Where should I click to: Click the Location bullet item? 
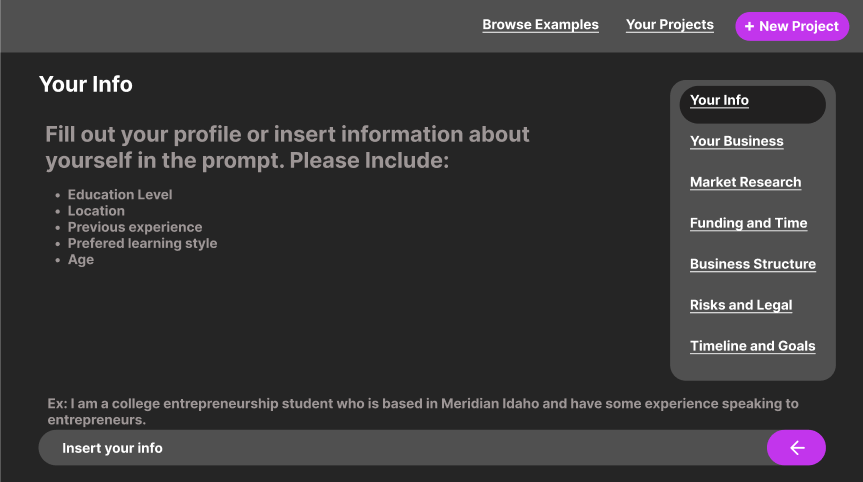point(96,211)
